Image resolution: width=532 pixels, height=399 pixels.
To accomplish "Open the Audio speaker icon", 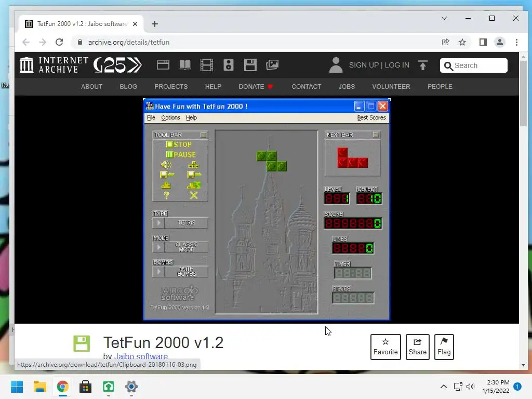I will click(x=229, y=65).
